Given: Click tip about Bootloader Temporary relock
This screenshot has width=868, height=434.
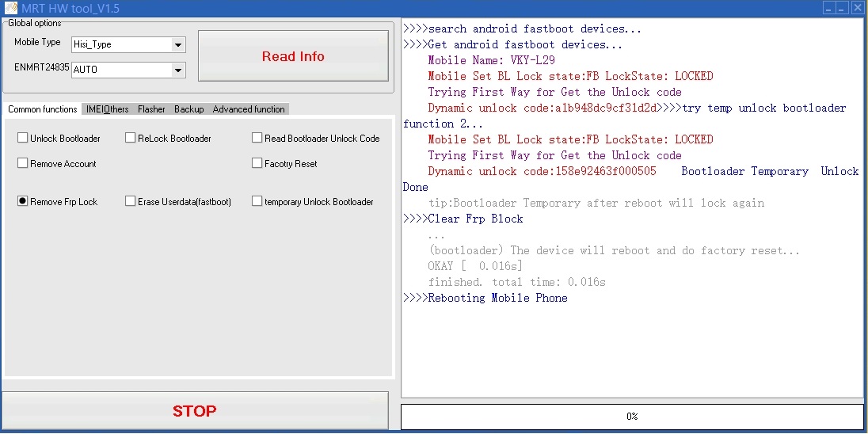Looking at the screenshot, I should tap(596, 204).
